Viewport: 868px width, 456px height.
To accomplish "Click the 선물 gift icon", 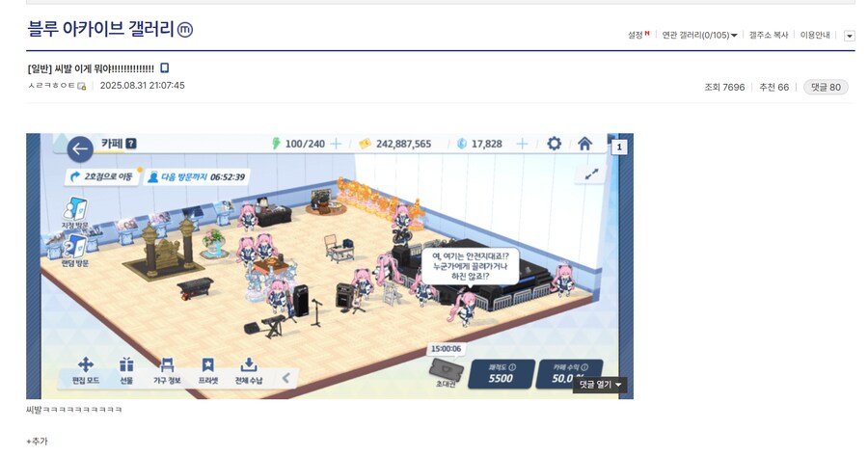I will pos(126,364).
